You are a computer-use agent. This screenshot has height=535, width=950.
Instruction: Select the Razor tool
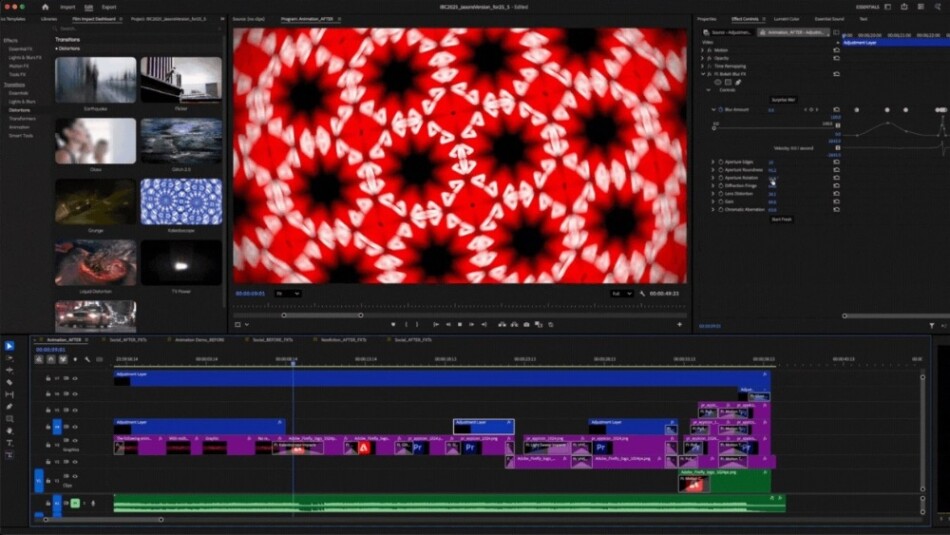(9, 382)
